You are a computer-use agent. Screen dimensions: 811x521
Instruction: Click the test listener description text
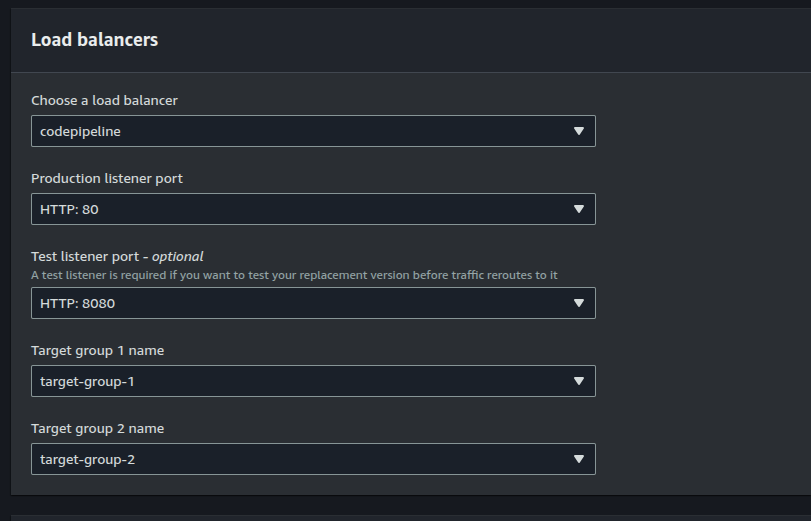(294, 275)
